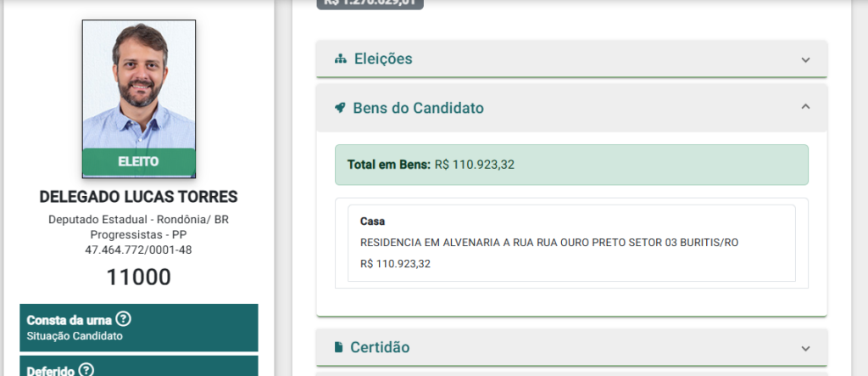Open the Eleições accordion title
Screen dimensions: 868x376
[383, 59]
